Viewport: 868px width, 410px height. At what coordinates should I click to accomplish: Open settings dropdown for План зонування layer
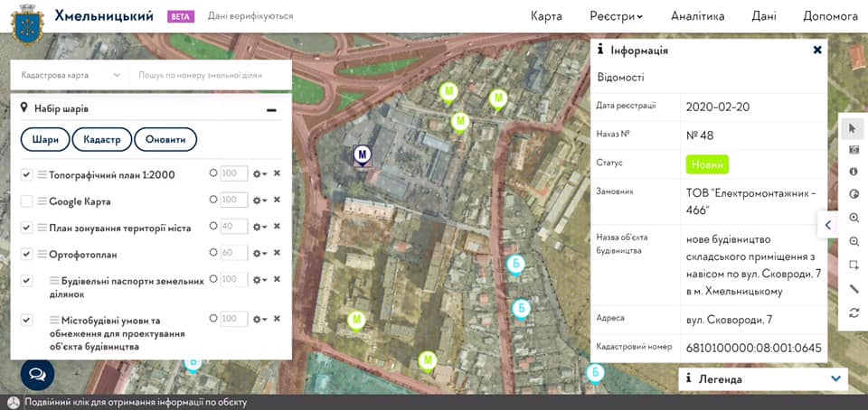[259, 228]
